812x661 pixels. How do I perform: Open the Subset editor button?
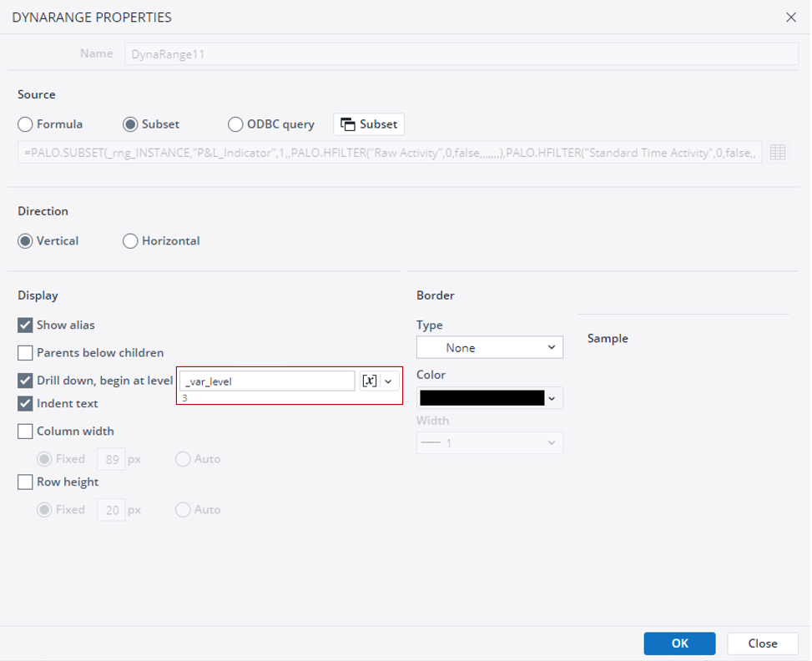click(369, 124)
